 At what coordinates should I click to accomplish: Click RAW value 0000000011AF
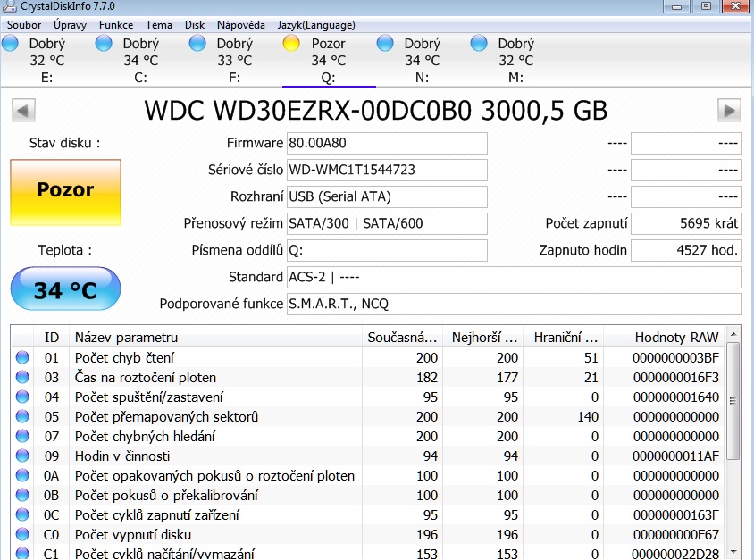coord(675,456)
